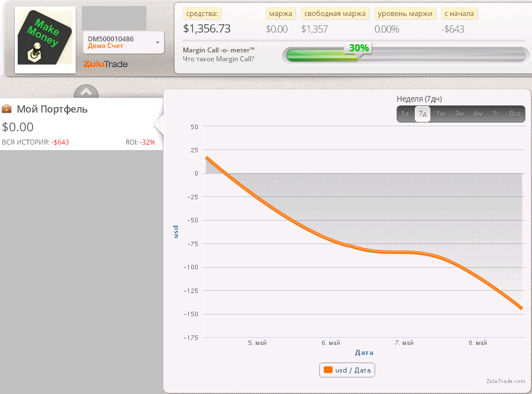Click the ZuluTrade logo
532x394 pixels.
coord(105,64)
